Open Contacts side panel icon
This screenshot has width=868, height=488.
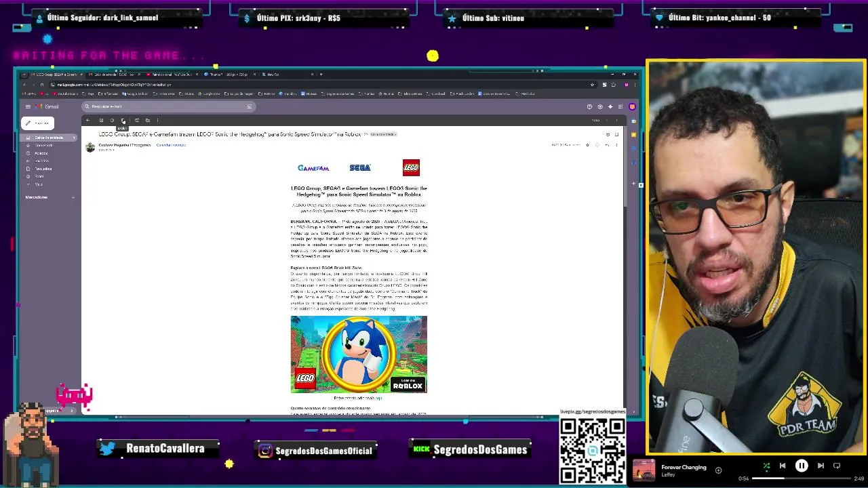[633, 163]
